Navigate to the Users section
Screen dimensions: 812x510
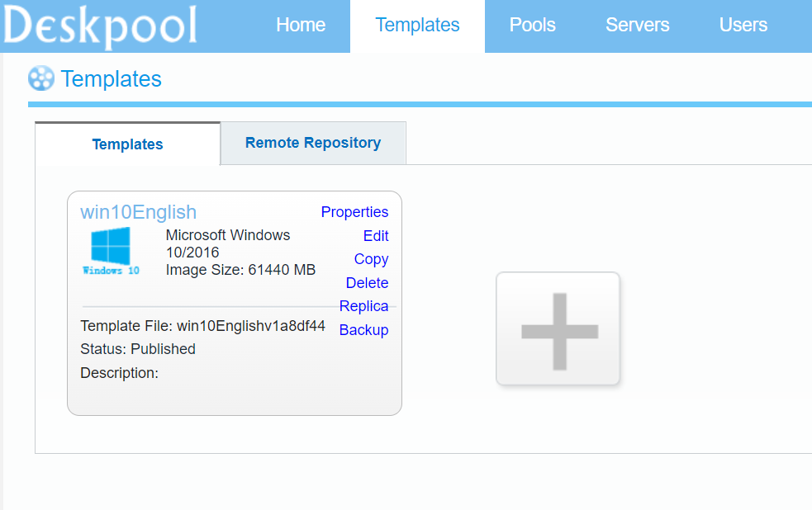tap(743, 25)
